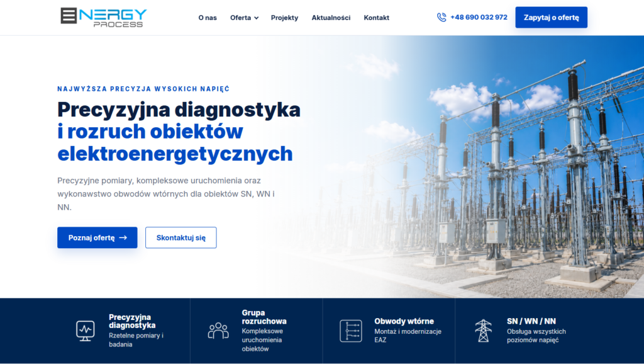The width and height of the screenshot is (644, 364).
Task: Select the Grupa rozruchowa feature title
Action: (x=264, y=317)
